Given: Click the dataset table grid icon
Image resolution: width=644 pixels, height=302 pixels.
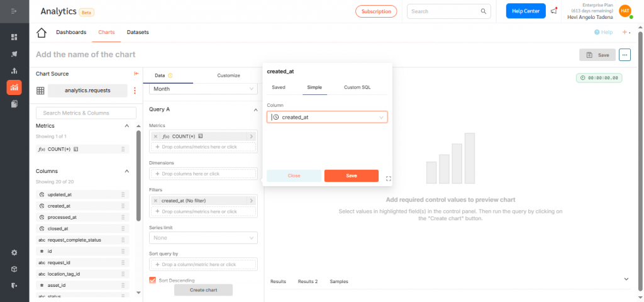Looking at the screenshot, I should 40,91.
